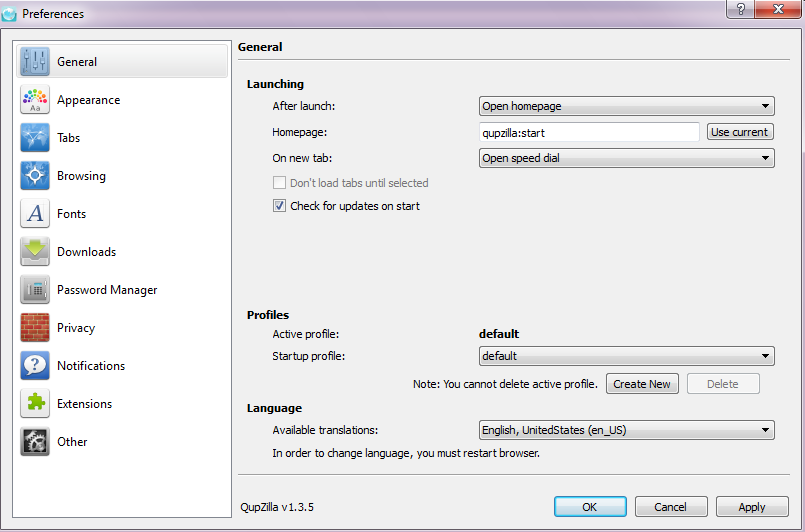Click the QupZilla icon in title bar
The image size is (805, 532).
tap(9, 14)
